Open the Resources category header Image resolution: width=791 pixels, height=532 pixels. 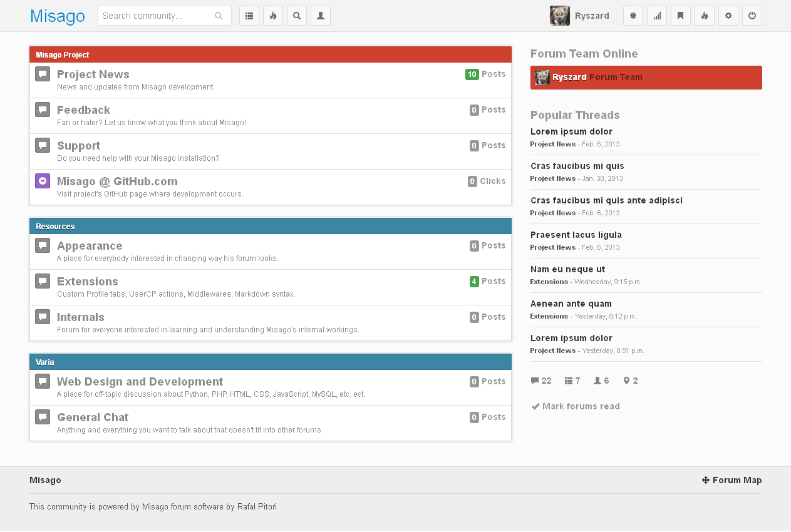tap(55, 226)
